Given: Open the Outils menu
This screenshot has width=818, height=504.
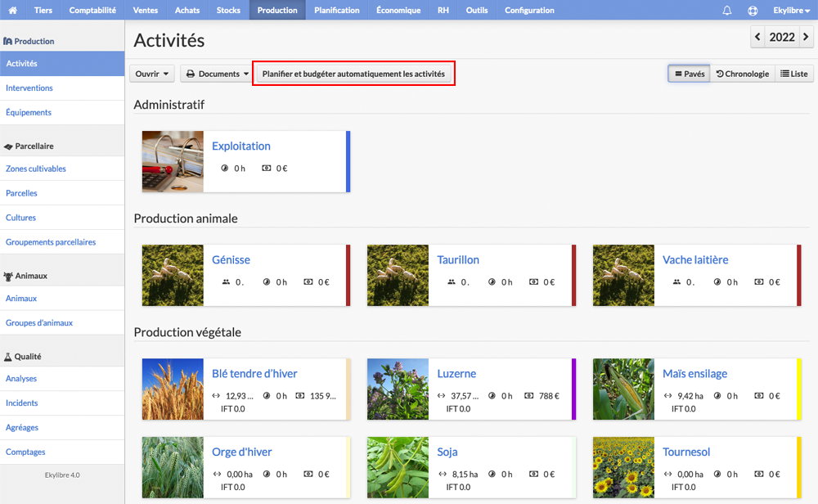Looking at the screenshot, I should (x=477, y=10).
